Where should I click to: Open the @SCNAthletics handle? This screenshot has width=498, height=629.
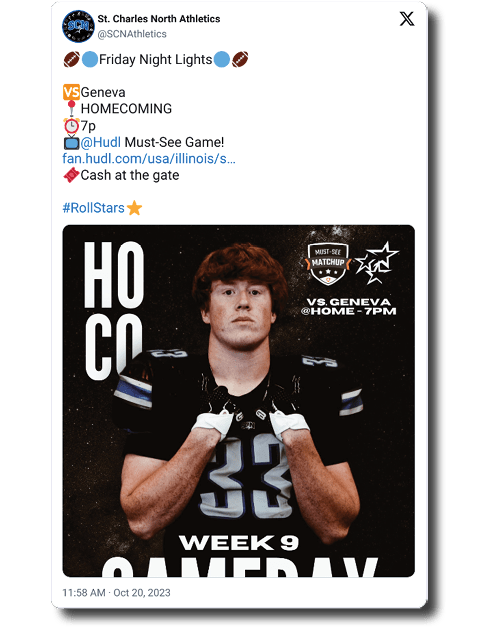pos(132,34)
